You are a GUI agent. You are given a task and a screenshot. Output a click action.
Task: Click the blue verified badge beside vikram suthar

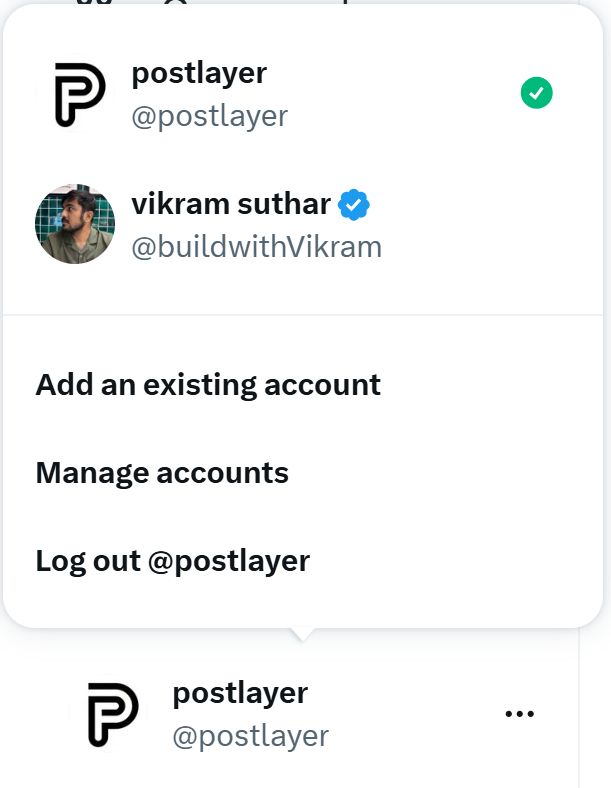(354, 205)
